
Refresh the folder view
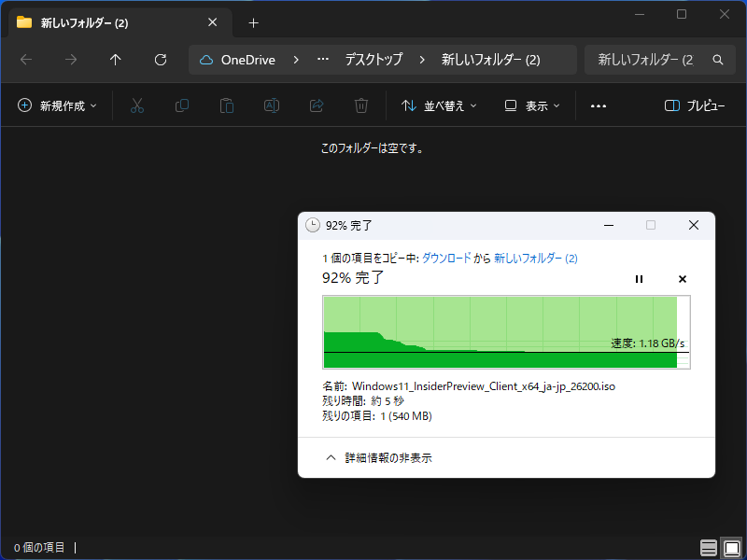[x=160, y=60]
